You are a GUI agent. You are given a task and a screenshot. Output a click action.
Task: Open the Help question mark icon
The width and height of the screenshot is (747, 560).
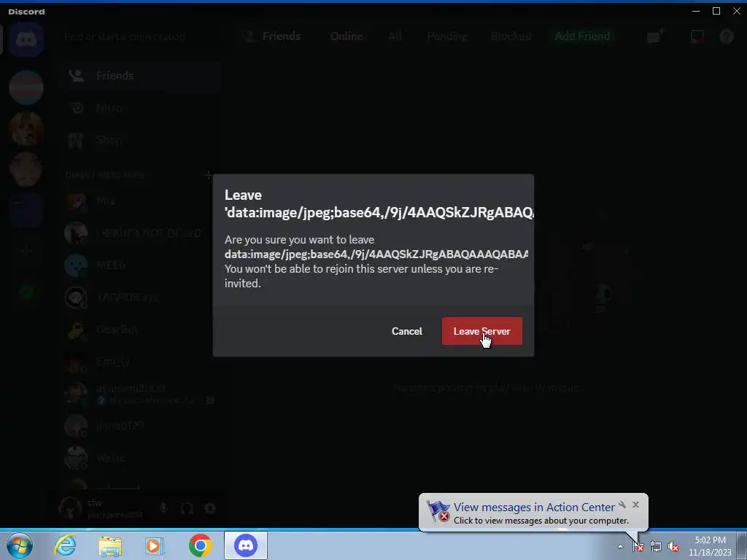[727, 36]
